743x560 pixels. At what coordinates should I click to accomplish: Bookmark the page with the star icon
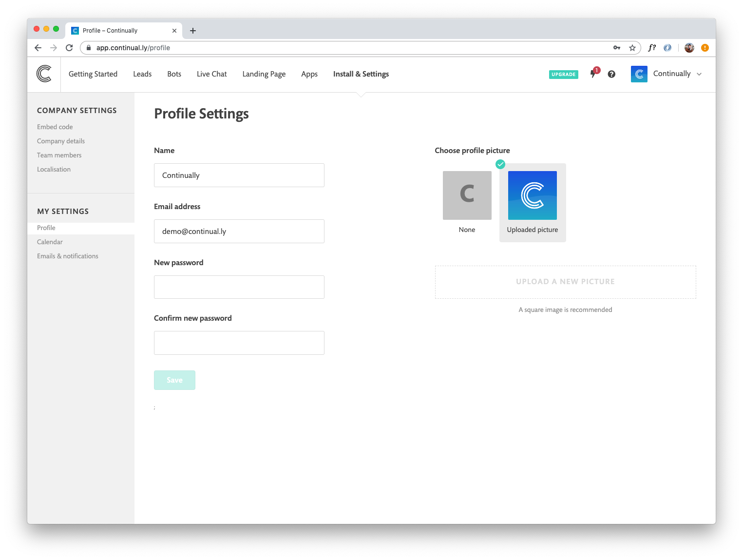point(632,47)
